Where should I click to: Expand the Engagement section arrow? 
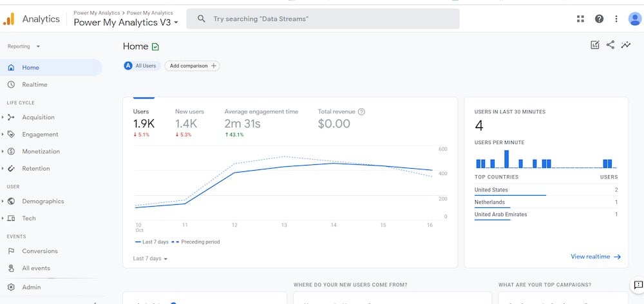(3, 135)
